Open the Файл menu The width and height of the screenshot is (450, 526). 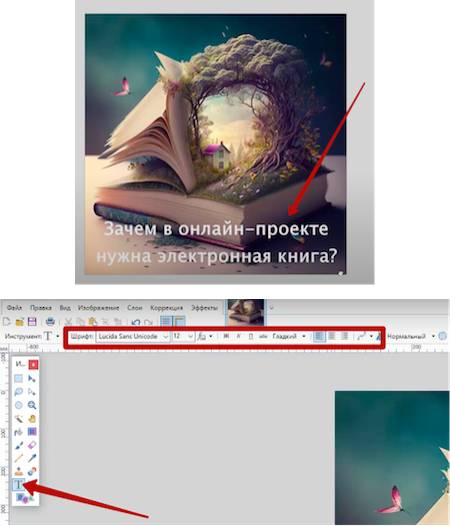14,308
